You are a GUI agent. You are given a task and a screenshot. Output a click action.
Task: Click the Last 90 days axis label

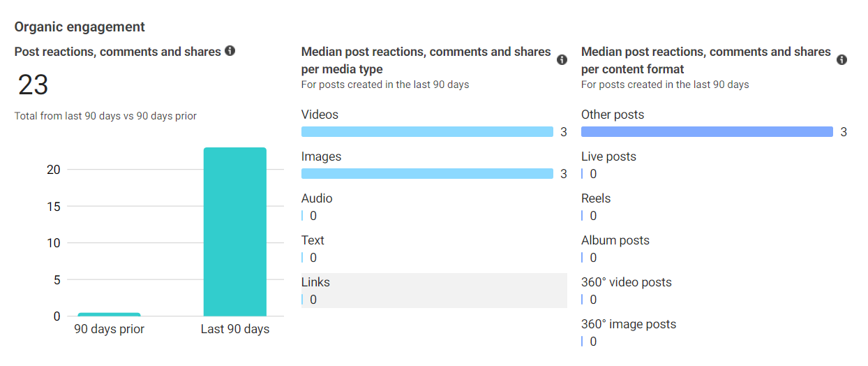click(234, 329)
